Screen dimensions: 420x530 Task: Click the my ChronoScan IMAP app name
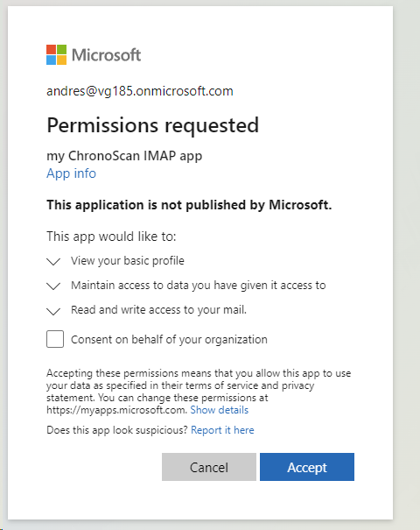124,156
